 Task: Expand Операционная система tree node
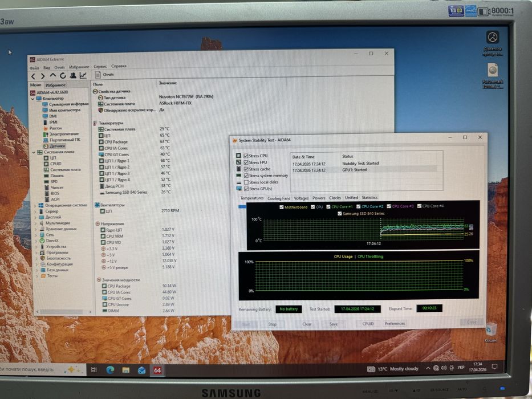tap(35, 206)
